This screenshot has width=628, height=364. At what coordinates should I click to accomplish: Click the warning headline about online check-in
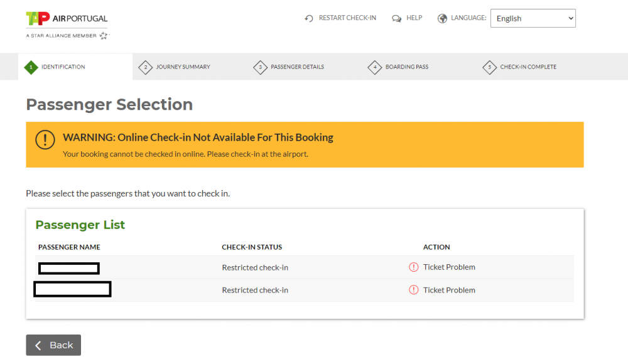[x=198, y=137]
